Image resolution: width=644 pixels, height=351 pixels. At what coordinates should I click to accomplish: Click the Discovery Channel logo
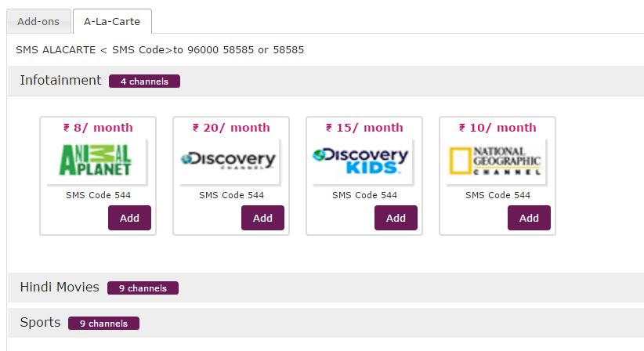click(x=230, y=160)
